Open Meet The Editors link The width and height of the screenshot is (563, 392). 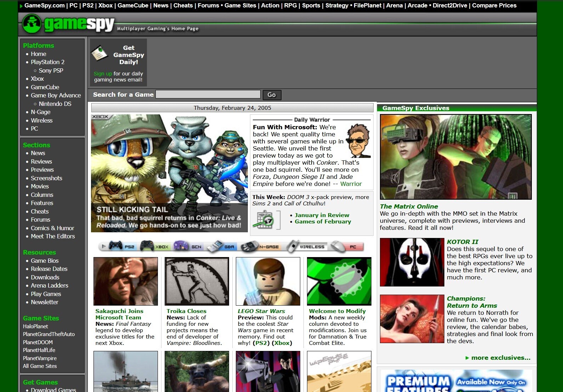[x=53, y=236]
